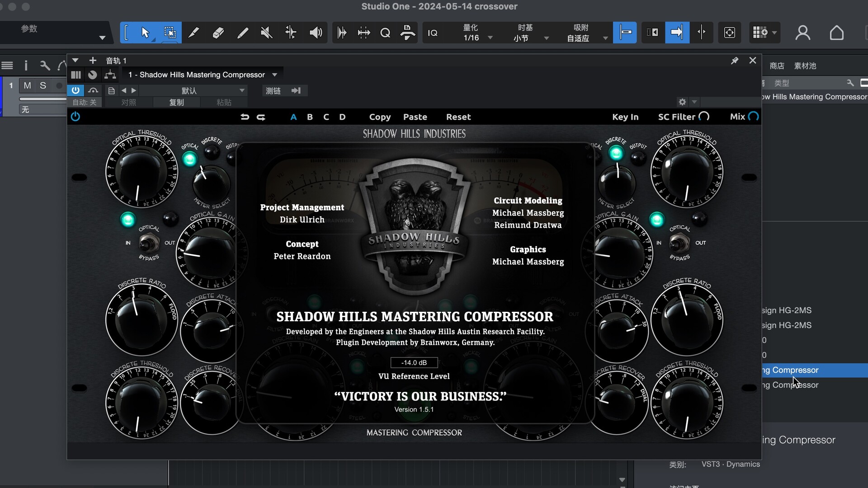Viewport: 868px width, 488px height.
Task: Adjust the SC Filter knob
Action: click(x=704, y=117)
